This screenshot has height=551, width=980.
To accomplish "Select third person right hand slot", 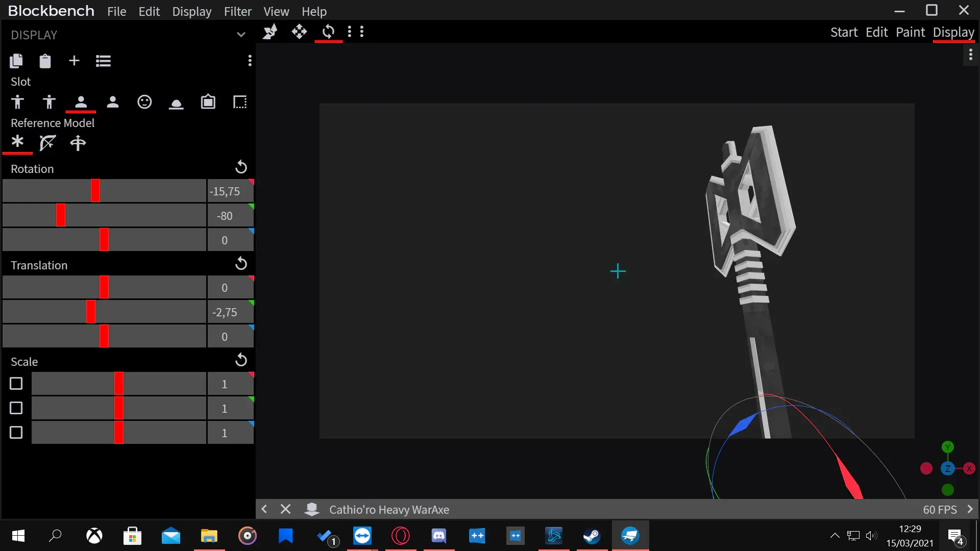I will click(17, 102).
